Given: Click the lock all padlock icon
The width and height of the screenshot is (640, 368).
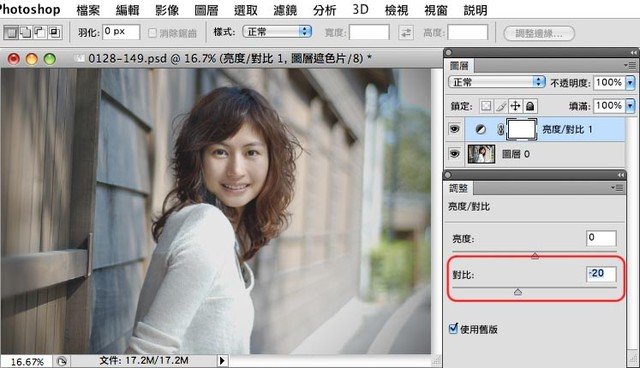Looking at the screenshot, I should tap(530, 106).
